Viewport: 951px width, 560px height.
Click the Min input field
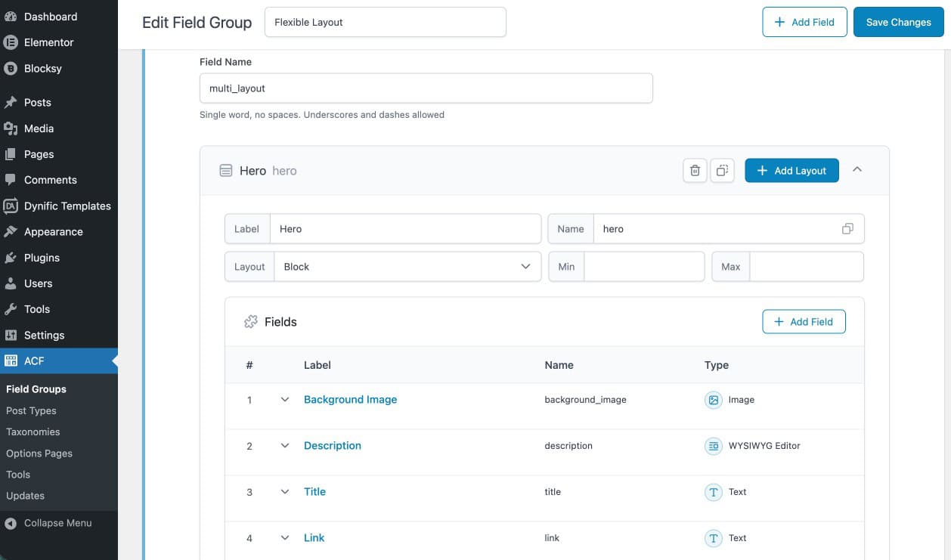644,267
